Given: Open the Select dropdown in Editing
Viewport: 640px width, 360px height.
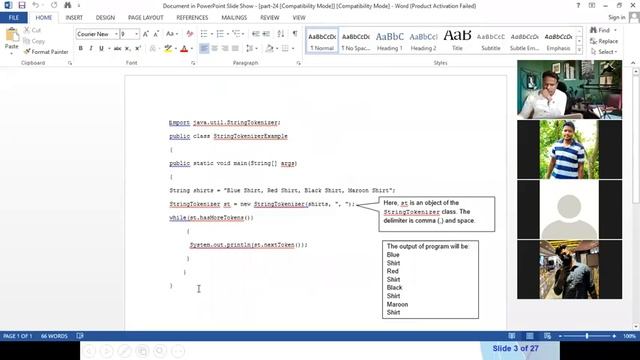Looking at the screenshot, I should [604, 52].
